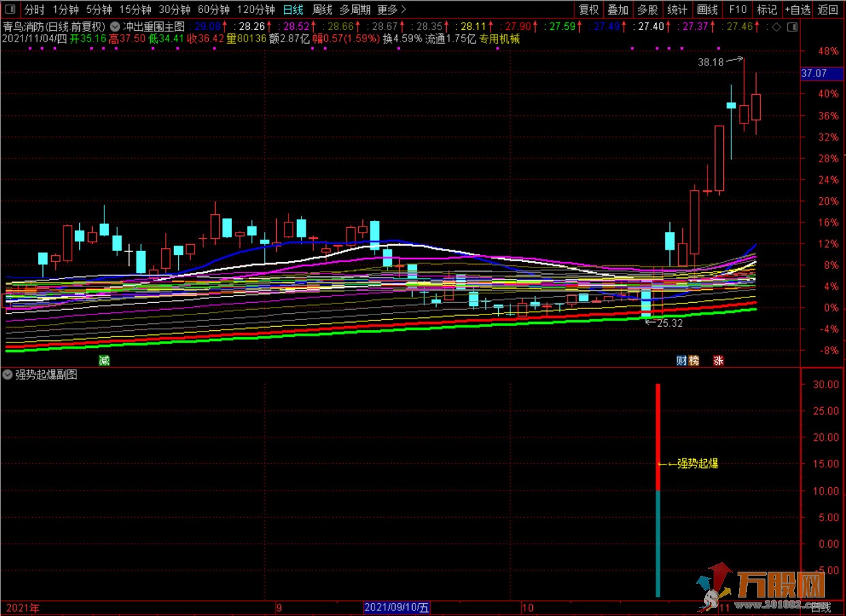Click the green 减 marker icon
The height and width of the screenshot is (616, 846).
(104, 361)
